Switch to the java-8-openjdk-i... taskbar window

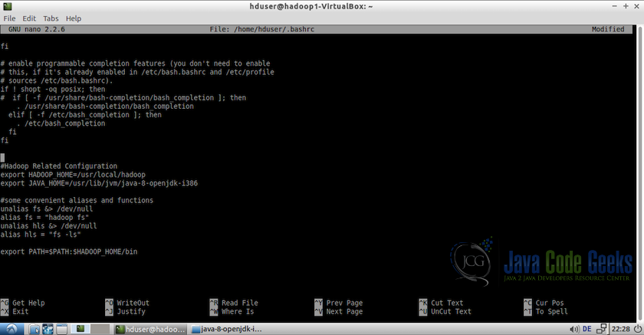pos(226,329)
